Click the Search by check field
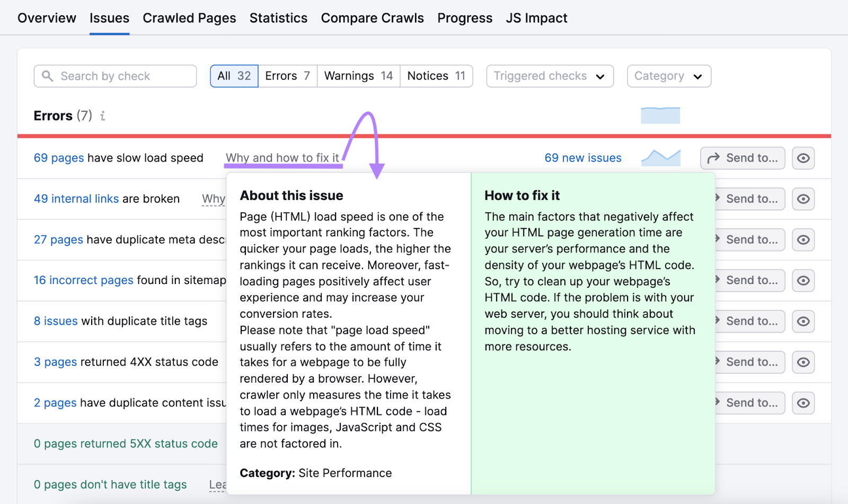 point(122,76)
